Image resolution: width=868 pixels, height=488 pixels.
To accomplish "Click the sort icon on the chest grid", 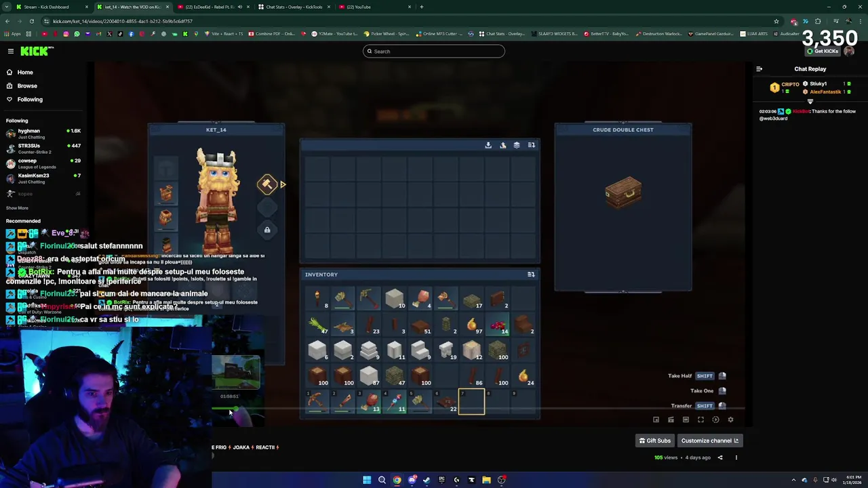I will (x=531, y=145).
